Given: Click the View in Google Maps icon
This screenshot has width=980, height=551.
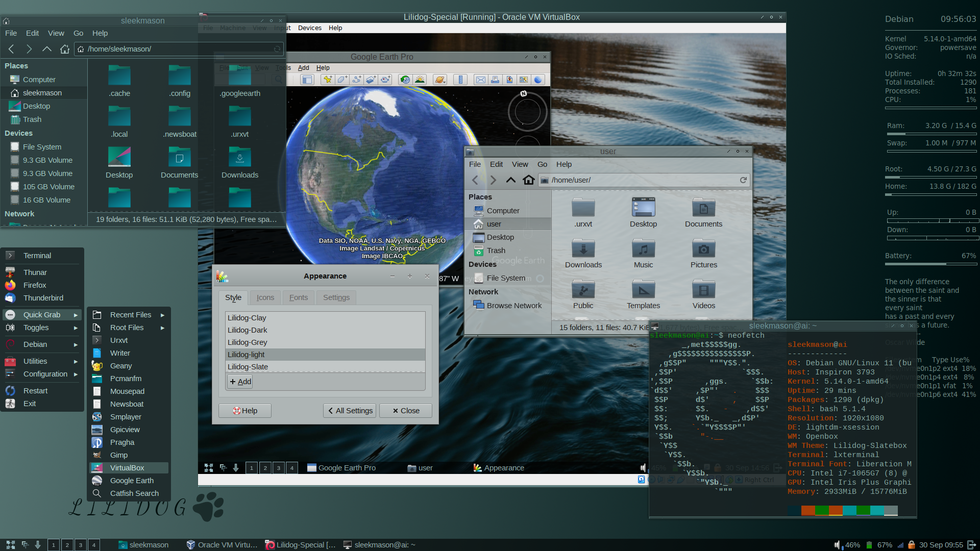Looking at the screenshot, I should pos(524,80).
